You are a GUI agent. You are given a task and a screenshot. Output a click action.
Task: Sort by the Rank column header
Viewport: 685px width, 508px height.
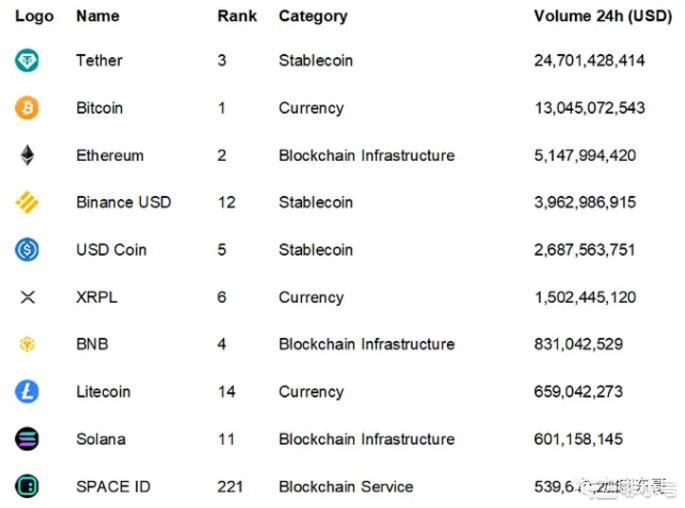pos(237,16)
